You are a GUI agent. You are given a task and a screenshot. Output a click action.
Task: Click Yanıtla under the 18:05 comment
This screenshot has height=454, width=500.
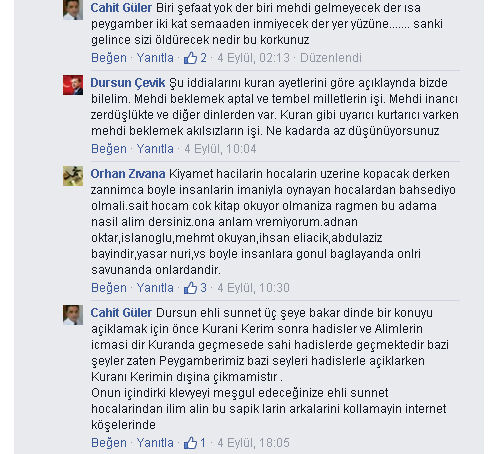click(x=155, y=443)
